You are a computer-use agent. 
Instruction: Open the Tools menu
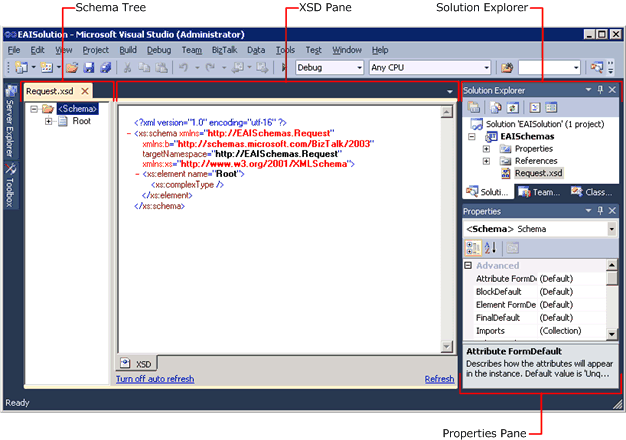tap(285, 50)
